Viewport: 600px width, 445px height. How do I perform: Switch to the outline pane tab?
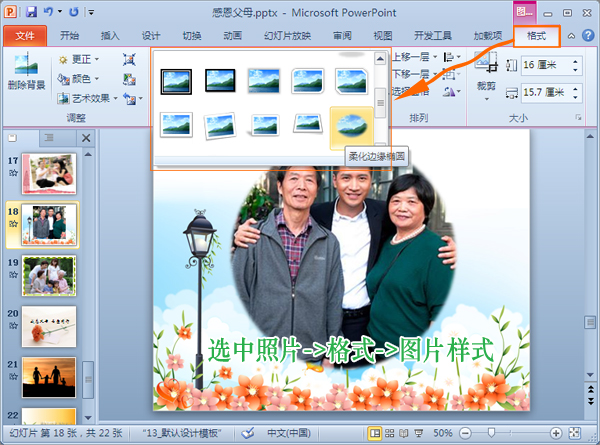point(49,138)
